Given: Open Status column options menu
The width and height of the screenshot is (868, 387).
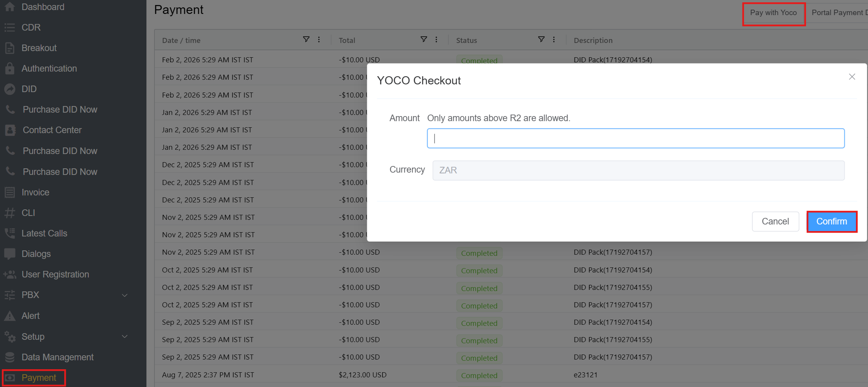Looking at the screenshot, I should click(x=554, y=39).
